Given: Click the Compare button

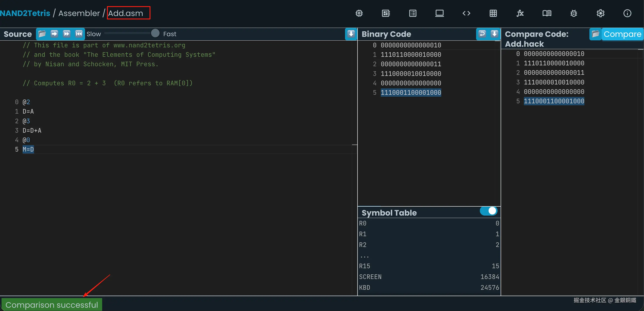Looking at the screenshot, I should [622, 34].
